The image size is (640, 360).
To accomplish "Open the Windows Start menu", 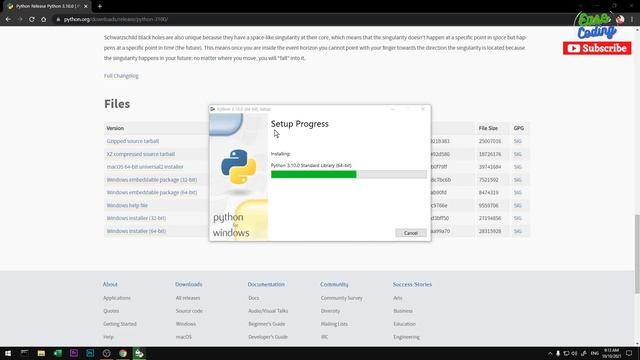I will [8, 353].
